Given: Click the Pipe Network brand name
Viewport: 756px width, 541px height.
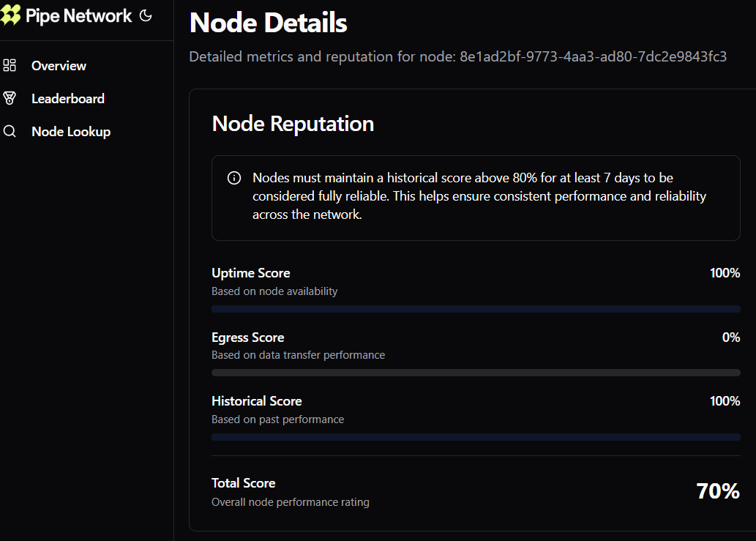Looking at the screenshot, I should (x=78, y=16).
